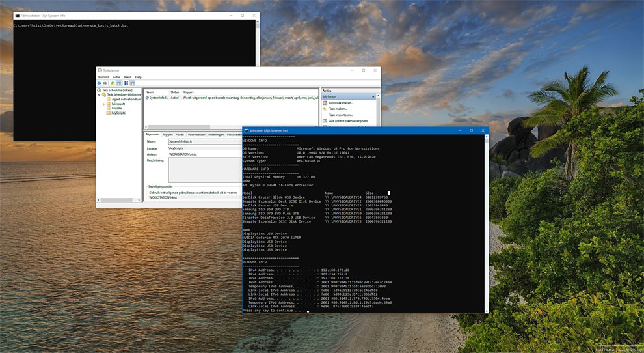Click the Samsung SSD 970 EVO Plus 2TB line
644x353 pixels.
pos(317,214)
